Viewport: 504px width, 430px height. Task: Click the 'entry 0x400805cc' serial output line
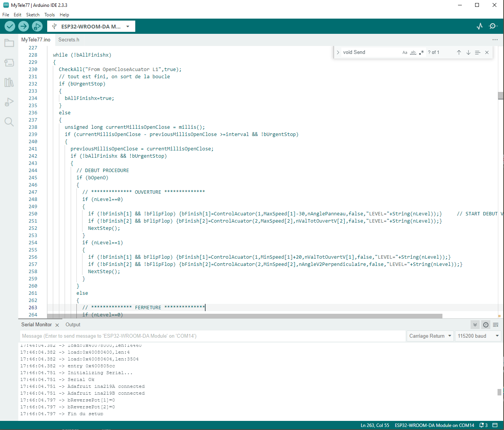(91, 366)
